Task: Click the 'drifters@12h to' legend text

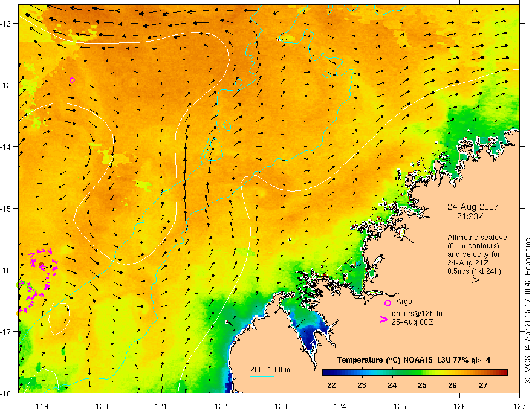Action: tap(417, 314)
